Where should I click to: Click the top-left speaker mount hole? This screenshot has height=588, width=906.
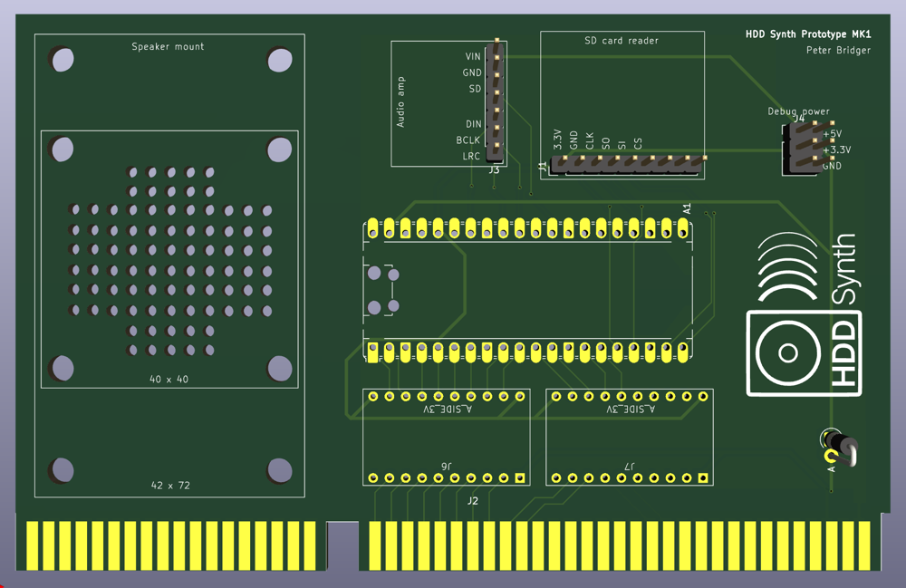tap(63, 61)
